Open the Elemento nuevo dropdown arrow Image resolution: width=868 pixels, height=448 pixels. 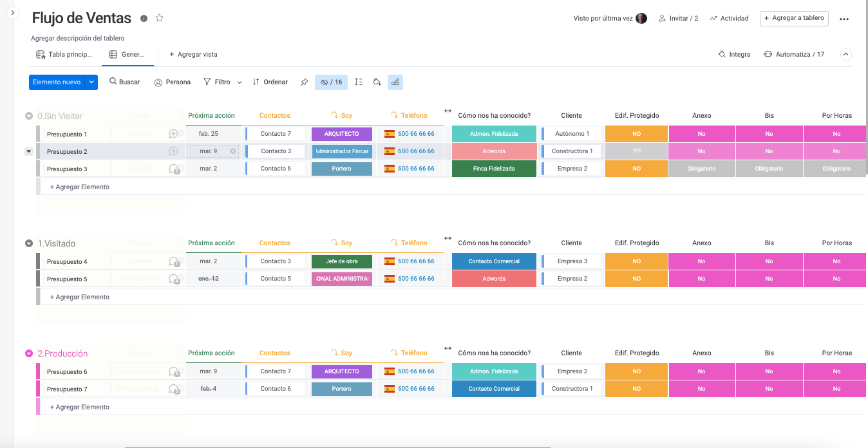(91, 82)
